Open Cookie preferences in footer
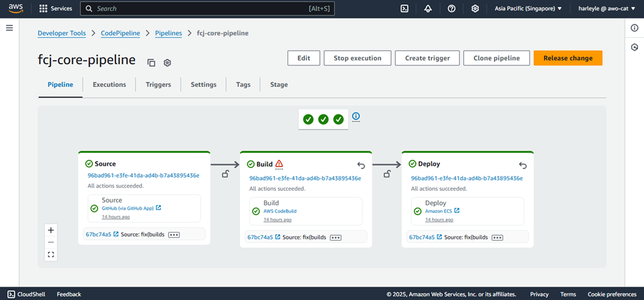 coord(612,294)
